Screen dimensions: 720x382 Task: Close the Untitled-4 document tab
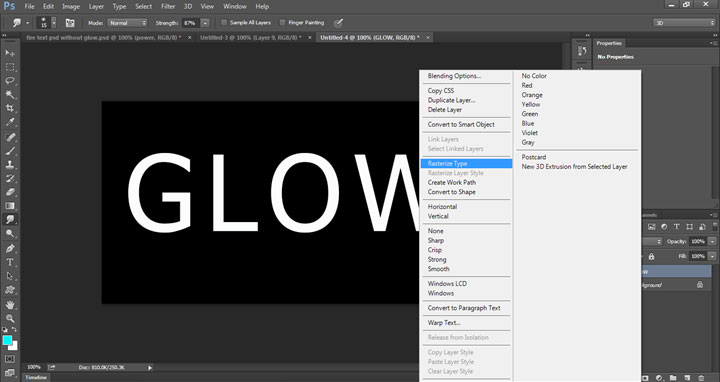[428, 38]
